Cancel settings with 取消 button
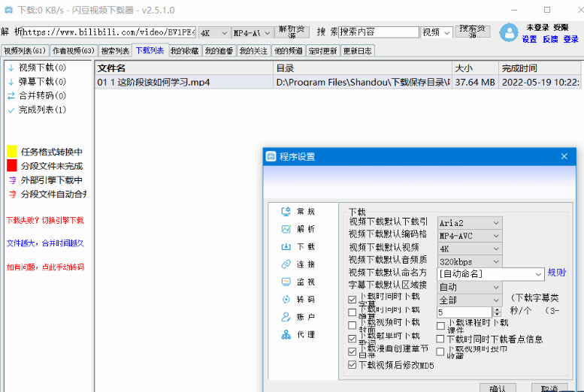This screenshot has width=584, height=392. (x=549, y=387)
